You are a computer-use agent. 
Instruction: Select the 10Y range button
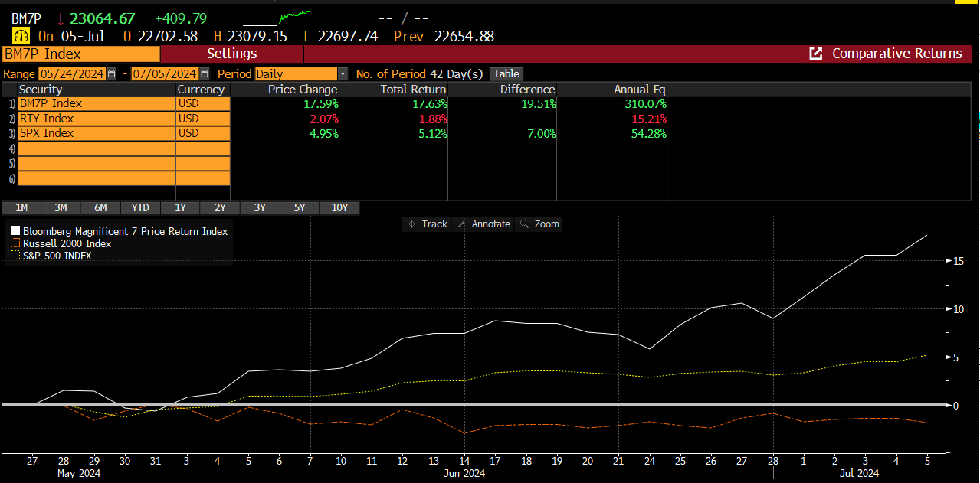[x=339, y=208]
